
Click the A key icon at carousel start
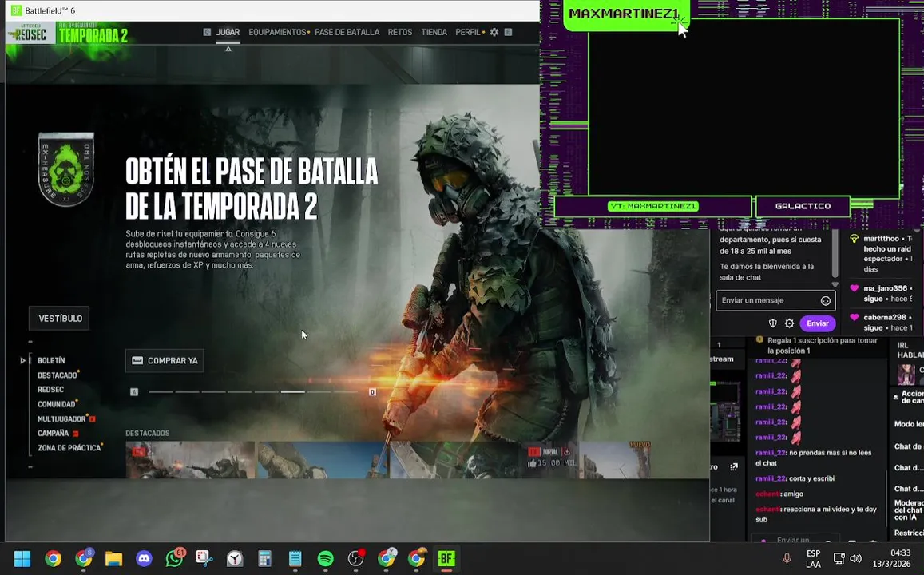pyautogui.click(x=134, y=392)
